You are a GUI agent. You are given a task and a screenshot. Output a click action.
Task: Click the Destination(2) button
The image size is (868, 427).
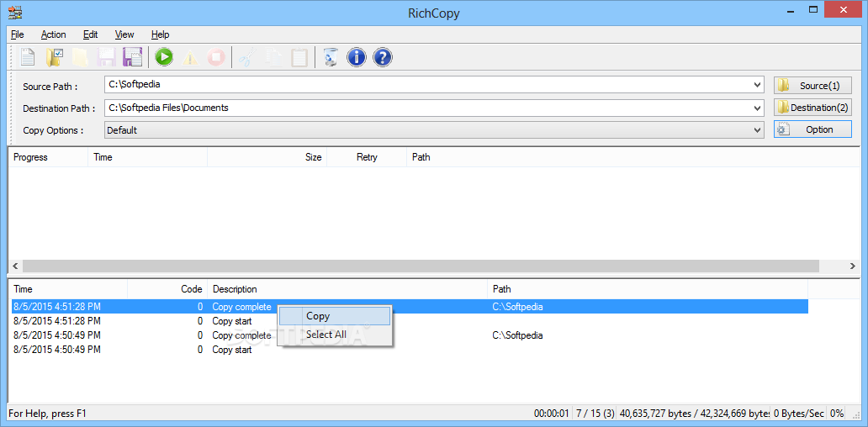[812, 108]
